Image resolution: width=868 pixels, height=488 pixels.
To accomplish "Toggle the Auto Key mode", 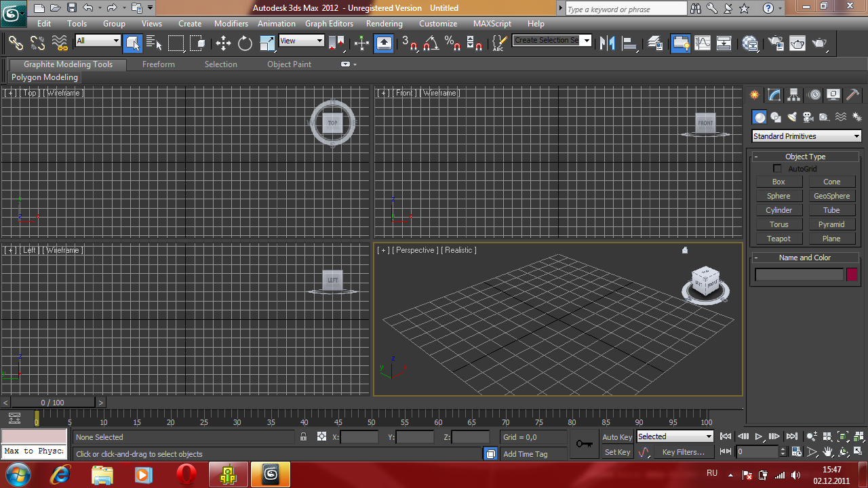I will tap(617, 437).
